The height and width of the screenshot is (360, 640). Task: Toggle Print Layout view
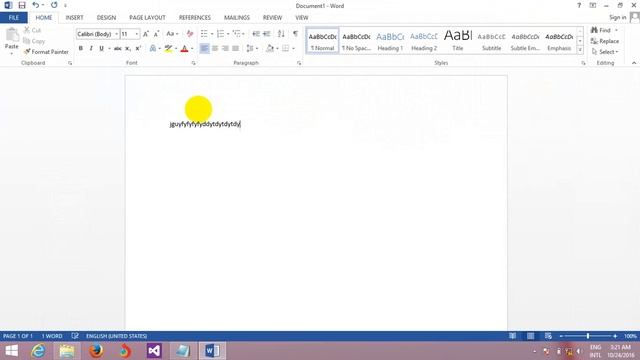530,336
